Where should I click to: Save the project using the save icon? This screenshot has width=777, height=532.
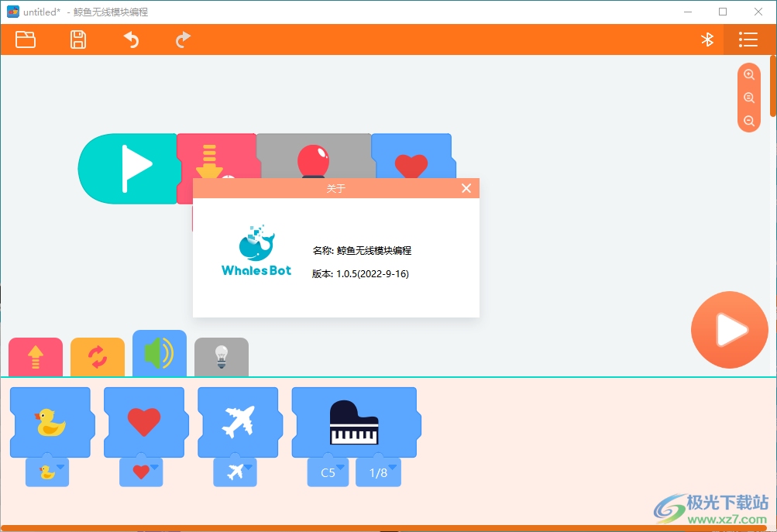coord(77,39)
